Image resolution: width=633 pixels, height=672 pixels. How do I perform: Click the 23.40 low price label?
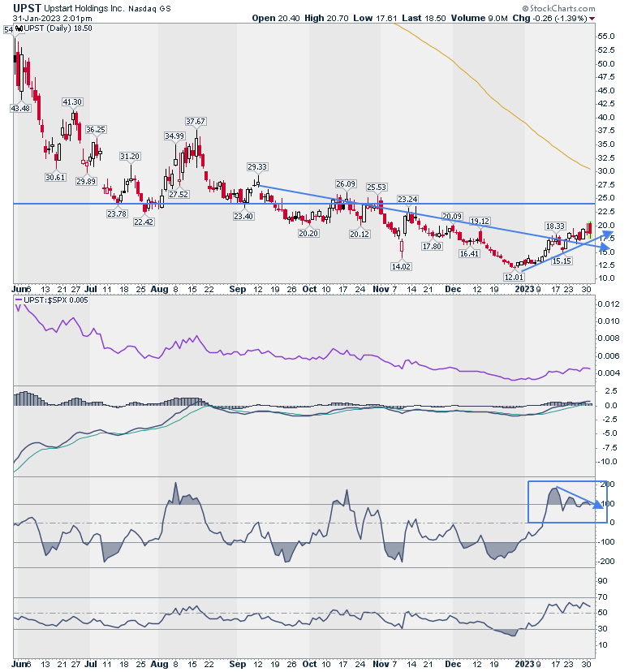(x=243, y=216)
